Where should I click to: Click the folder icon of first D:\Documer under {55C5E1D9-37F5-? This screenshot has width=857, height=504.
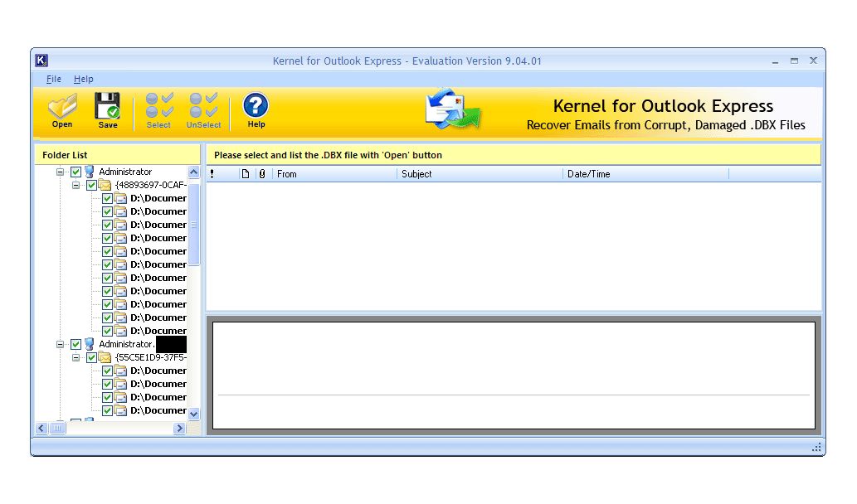point(121,371)
